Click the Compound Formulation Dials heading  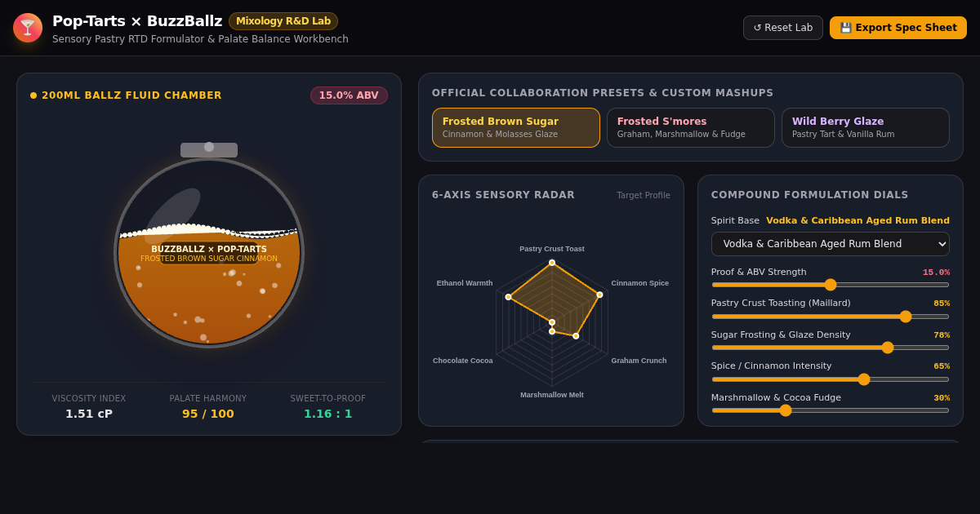click(x=810, y=195)
